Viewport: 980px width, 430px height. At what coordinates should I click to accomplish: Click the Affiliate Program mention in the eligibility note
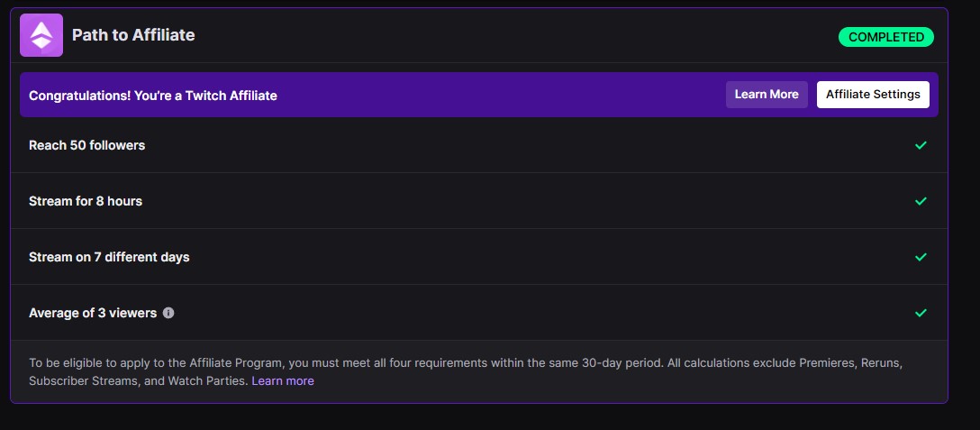click(x=238, y=362)
